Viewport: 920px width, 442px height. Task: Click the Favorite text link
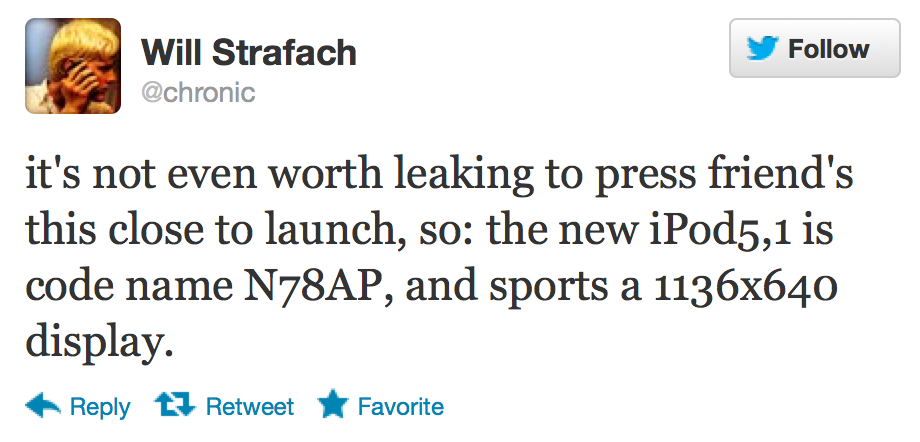pyautogui.click(x=400, y=407)
